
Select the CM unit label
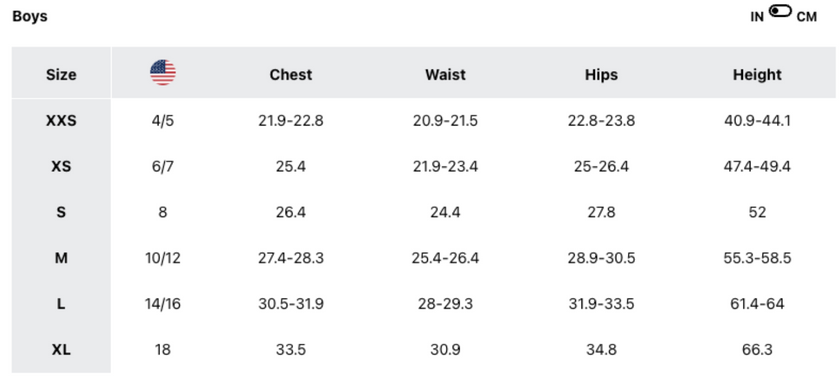pos(807,17)
